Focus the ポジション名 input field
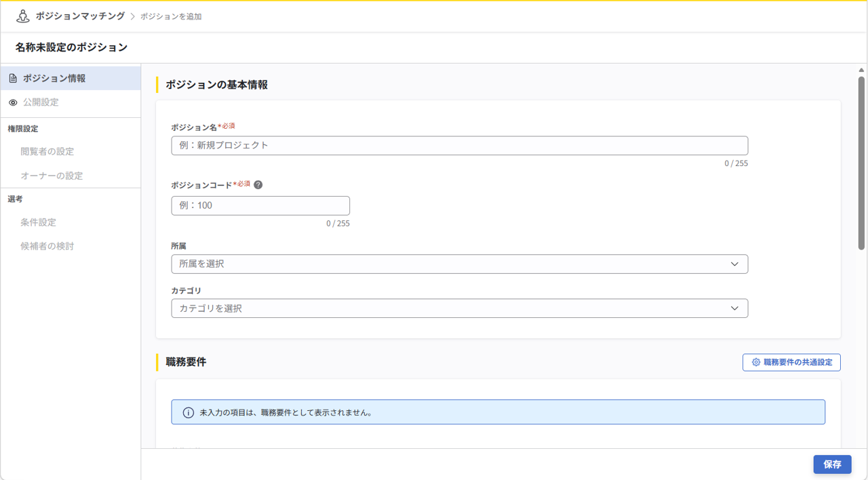 pyautogui.click(x=460, y=146)
